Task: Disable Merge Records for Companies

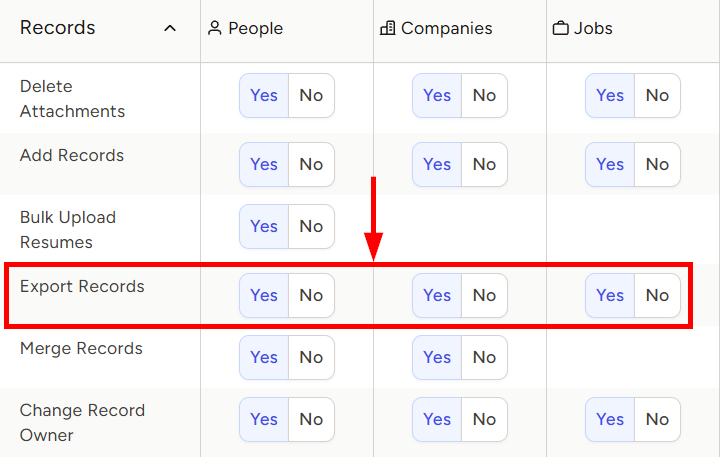Action: pyautogui.click(x=484, y=357)
